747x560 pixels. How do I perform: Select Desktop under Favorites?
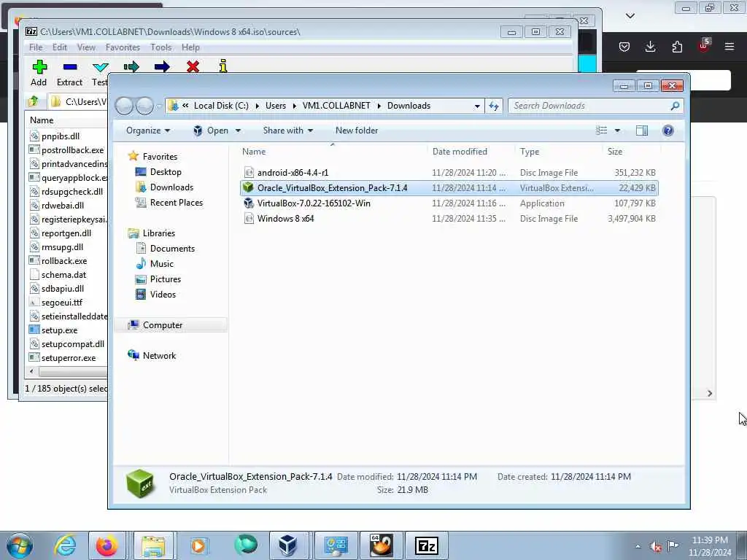(166, 172)
